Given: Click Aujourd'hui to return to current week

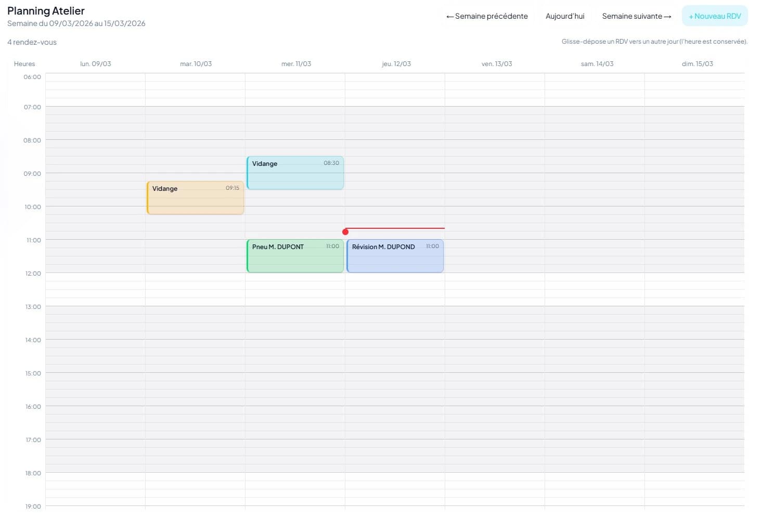Looking at the screenshot, I should tap(564, 16).
